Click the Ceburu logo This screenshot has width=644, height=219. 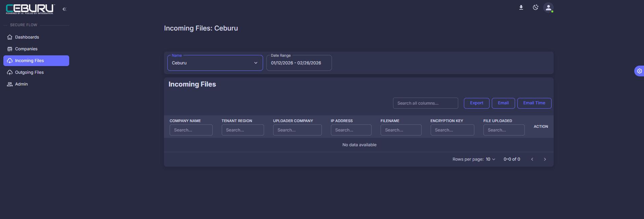point(30,9)
